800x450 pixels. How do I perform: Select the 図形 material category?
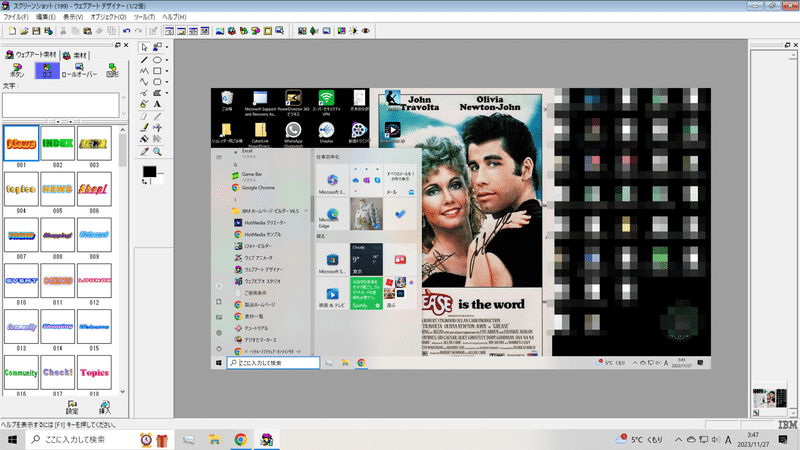(x=112, y=70)
